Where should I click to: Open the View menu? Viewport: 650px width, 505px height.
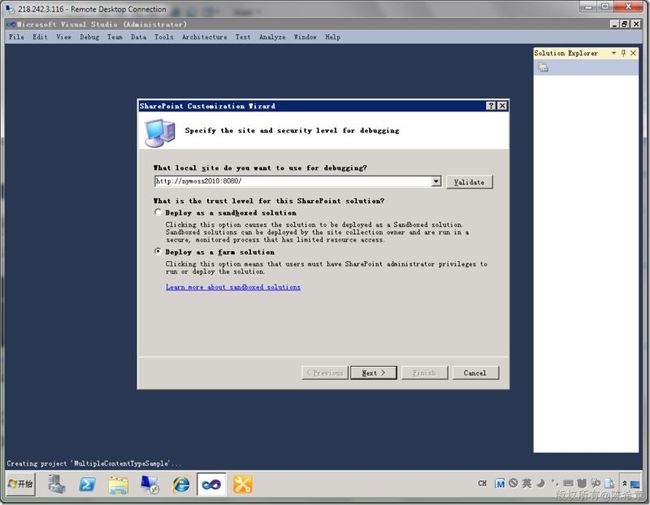click(64, 37)
